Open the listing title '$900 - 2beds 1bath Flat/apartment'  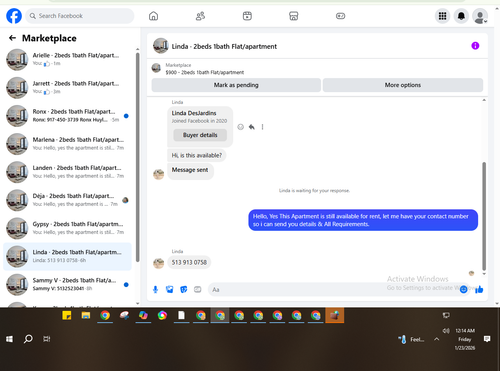coord(205,72)
